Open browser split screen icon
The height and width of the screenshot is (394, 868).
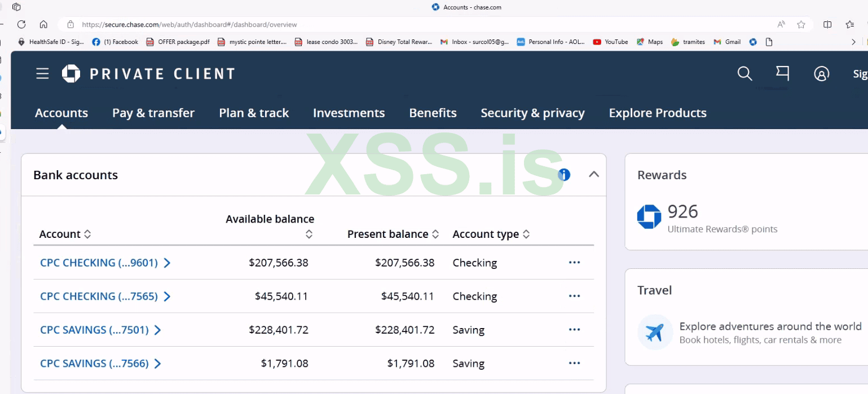coord(827,24)
